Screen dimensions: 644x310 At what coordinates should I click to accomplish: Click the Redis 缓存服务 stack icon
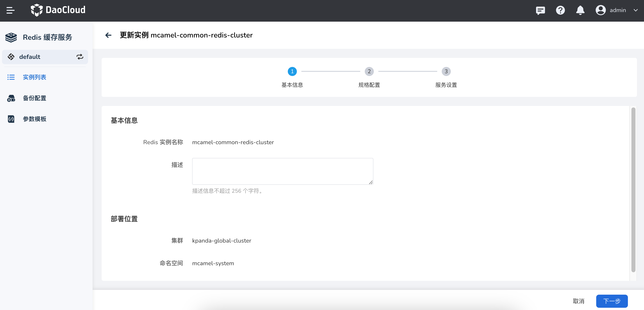tap(11, 37)
